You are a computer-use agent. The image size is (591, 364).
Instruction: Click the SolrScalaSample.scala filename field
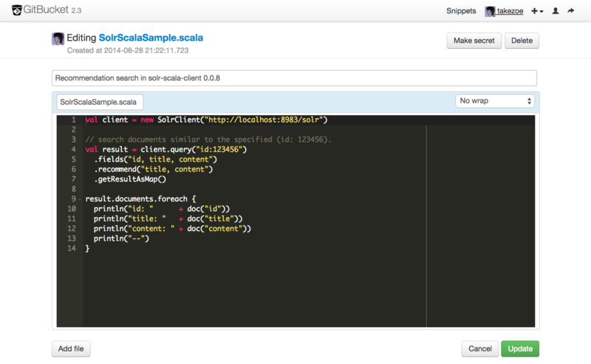[x=100, y=102]
